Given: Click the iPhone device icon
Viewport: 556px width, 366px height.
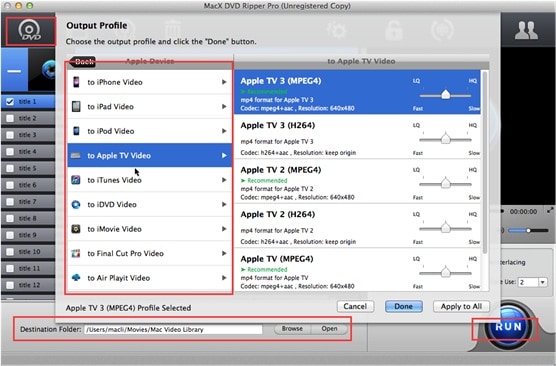Looking at the screenshot, I should tap(76, 82).
